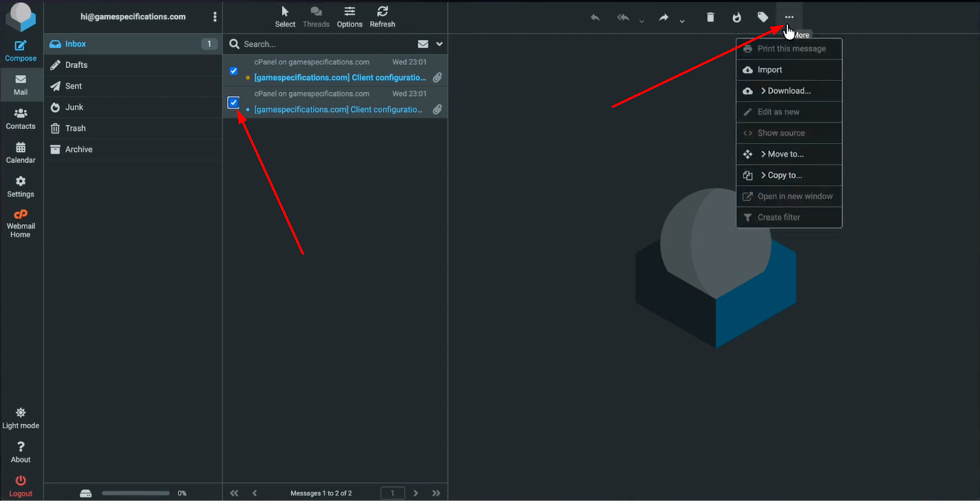Click the disk quota usage bar
This screenshot has height=501, width=980.
click(x=135, y=493)
